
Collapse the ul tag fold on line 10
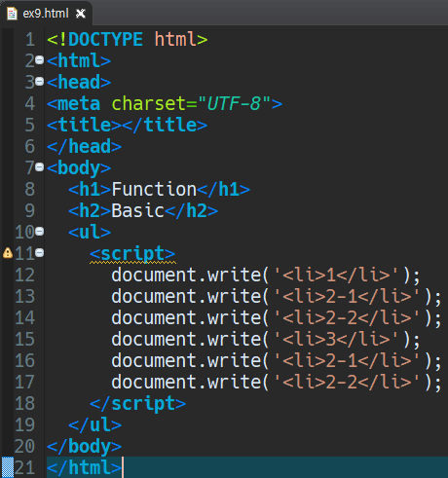[x=39, y=232]
